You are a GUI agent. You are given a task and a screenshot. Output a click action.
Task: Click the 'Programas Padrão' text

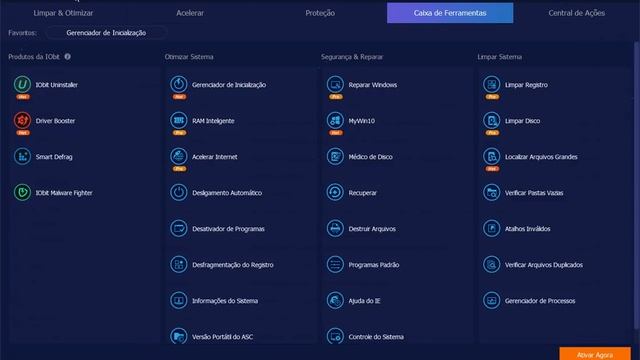click(373, 264)
